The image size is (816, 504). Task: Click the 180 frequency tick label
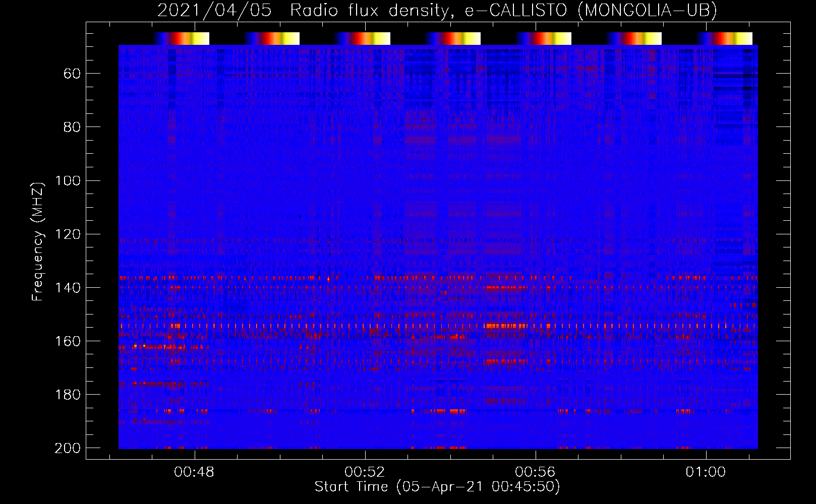point(68,395)
